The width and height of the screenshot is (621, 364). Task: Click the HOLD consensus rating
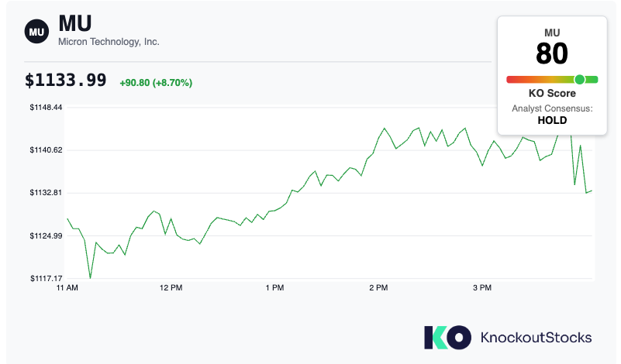pyautogui.click(x=552, y=120)
